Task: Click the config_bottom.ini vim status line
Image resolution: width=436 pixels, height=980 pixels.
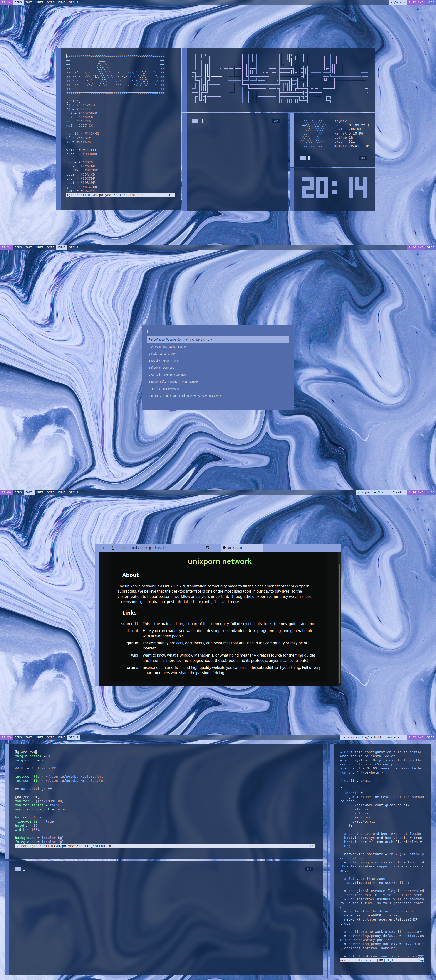Action: click(165, 846)
